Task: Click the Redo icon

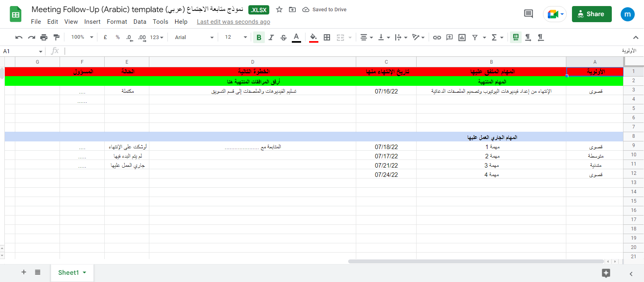Action: click(x=31, y=37)
